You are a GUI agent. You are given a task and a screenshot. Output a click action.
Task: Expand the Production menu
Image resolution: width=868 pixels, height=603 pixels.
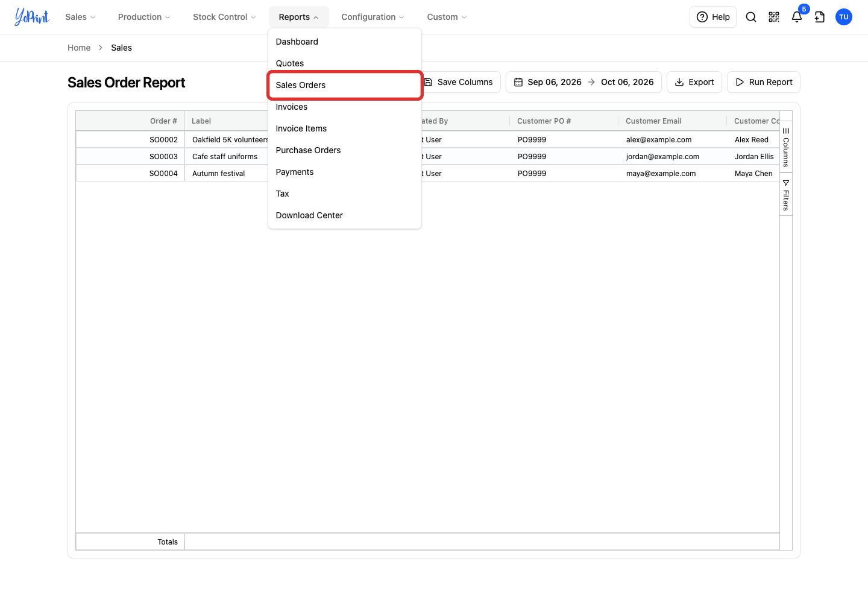144,17
